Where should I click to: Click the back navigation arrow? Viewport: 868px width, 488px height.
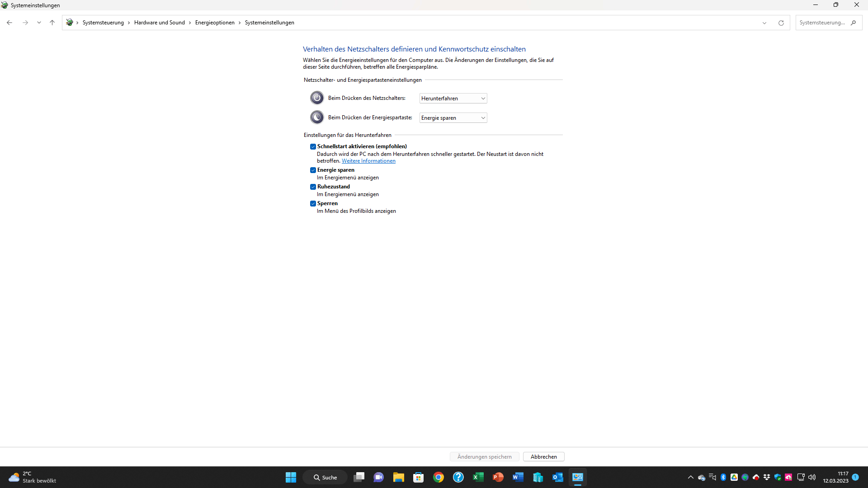(9, 23)
